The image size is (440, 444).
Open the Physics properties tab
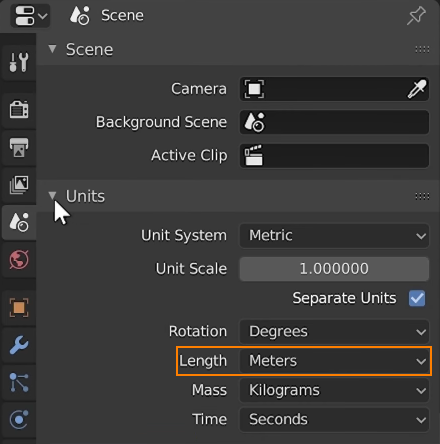(19, 419)
